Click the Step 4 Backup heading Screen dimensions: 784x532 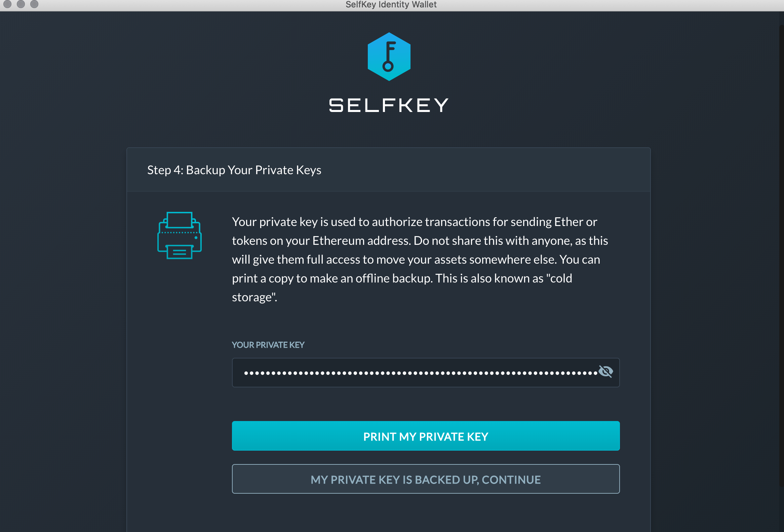234,170
